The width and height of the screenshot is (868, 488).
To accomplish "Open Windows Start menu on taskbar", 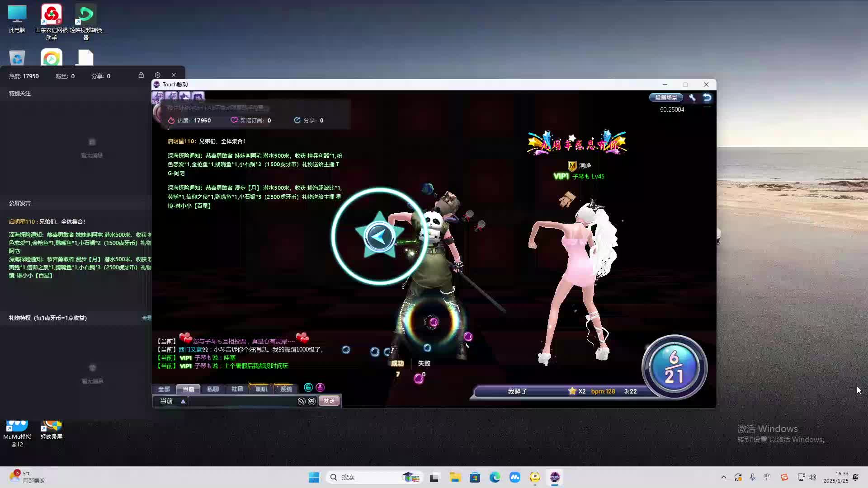I will (314, 477).
